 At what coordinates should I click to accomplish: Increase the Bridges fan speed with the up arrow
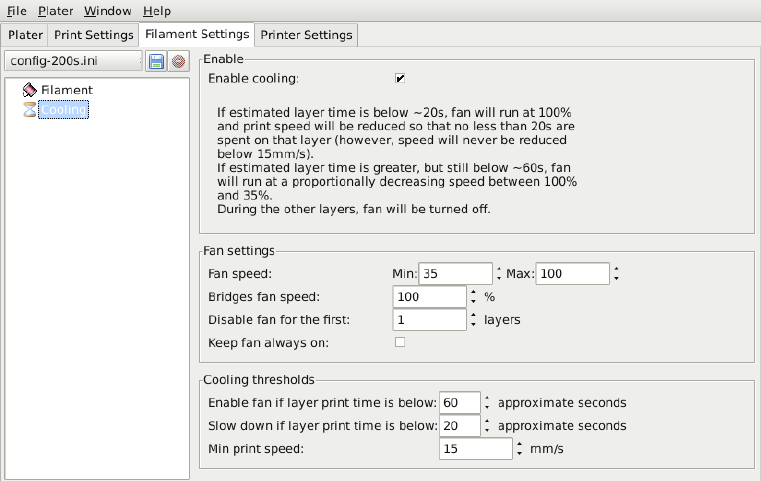pyautogui.click(x=472, y=292)
